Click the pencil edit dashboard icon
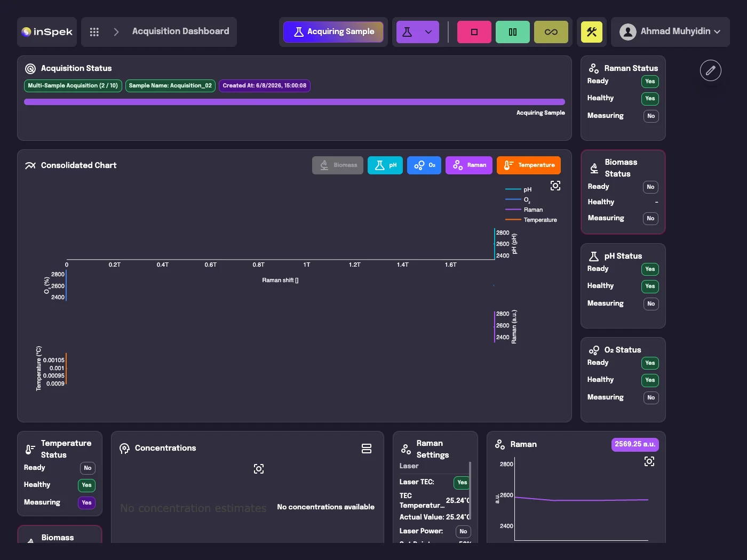 [711, 70]
